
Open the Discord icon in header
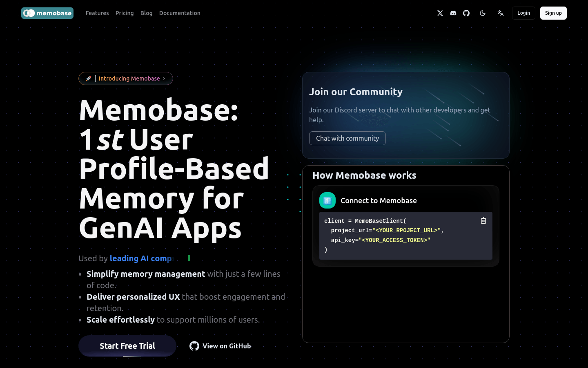coord(453,13)
